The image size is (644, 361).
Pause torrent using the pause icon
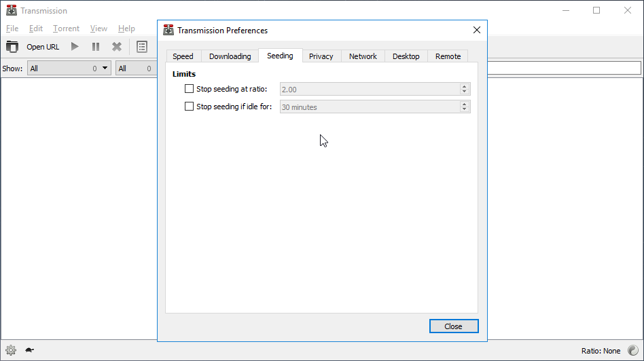point(96,47)
